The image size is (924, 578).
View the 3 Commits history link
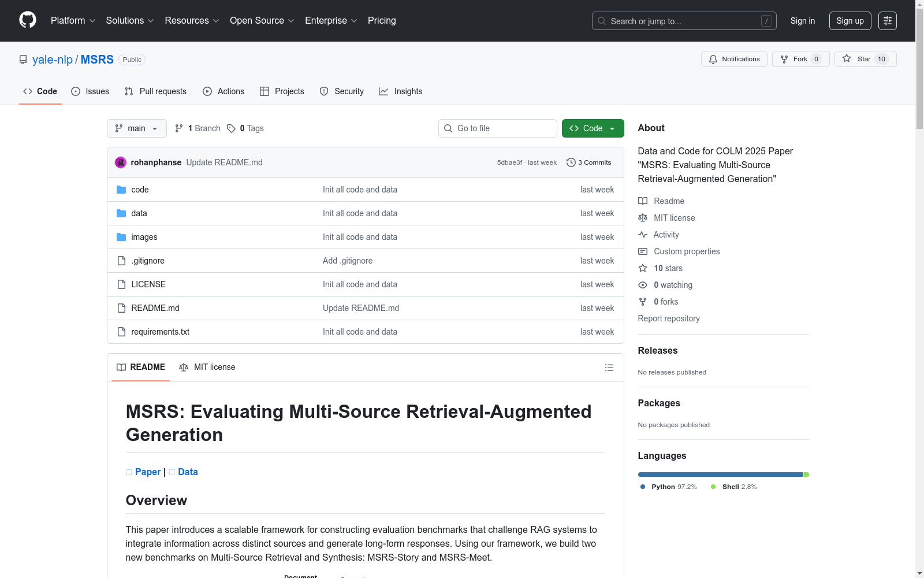pyautogui.click(x=589, y=162)
